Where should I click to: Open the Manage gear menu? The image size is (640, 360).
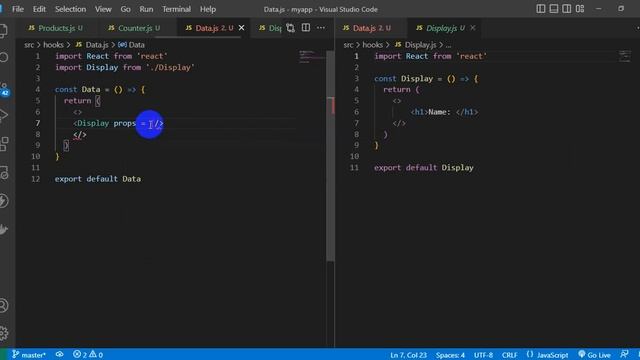3,333
